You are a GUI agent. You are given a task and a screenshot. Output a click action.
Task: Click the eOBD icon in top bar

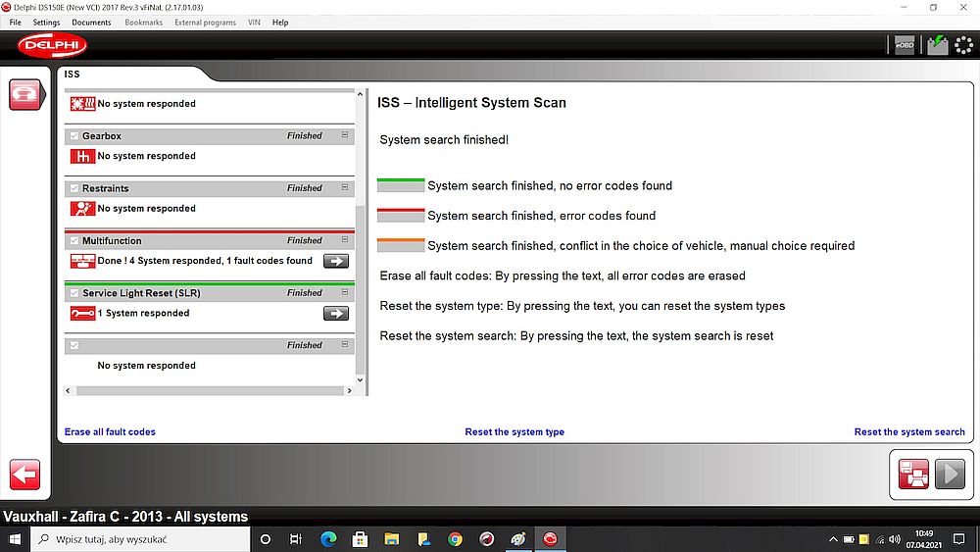[904, 45]
